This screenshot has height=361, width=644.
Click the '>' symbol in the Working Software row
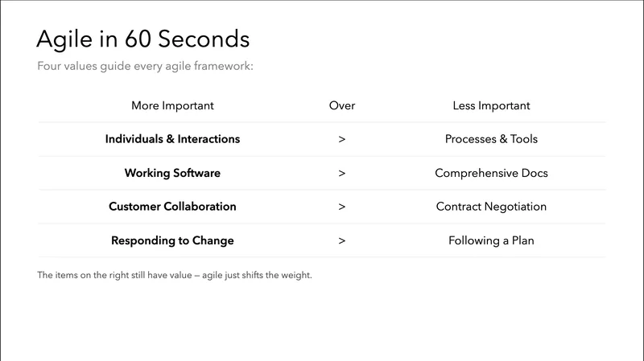pyautogui.click(x=342, y=173)
